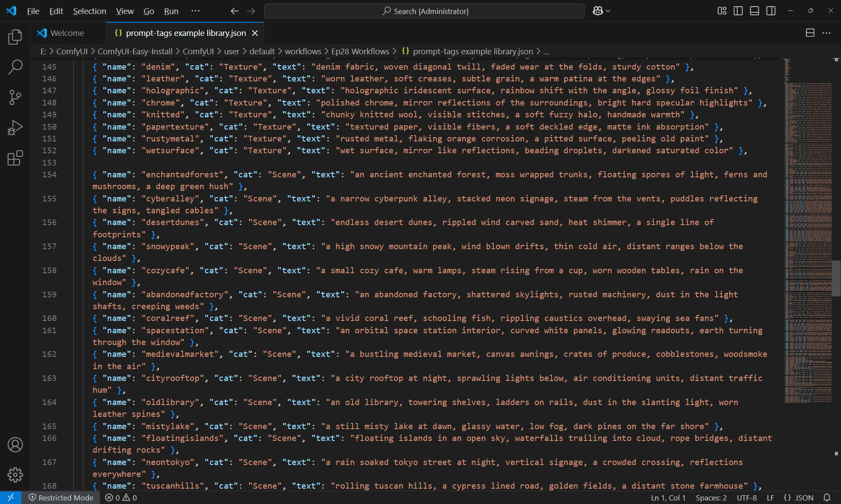Viewport: 841px width, 504px height.
Task: Split the editor right
Action: (x=810, y=33)
